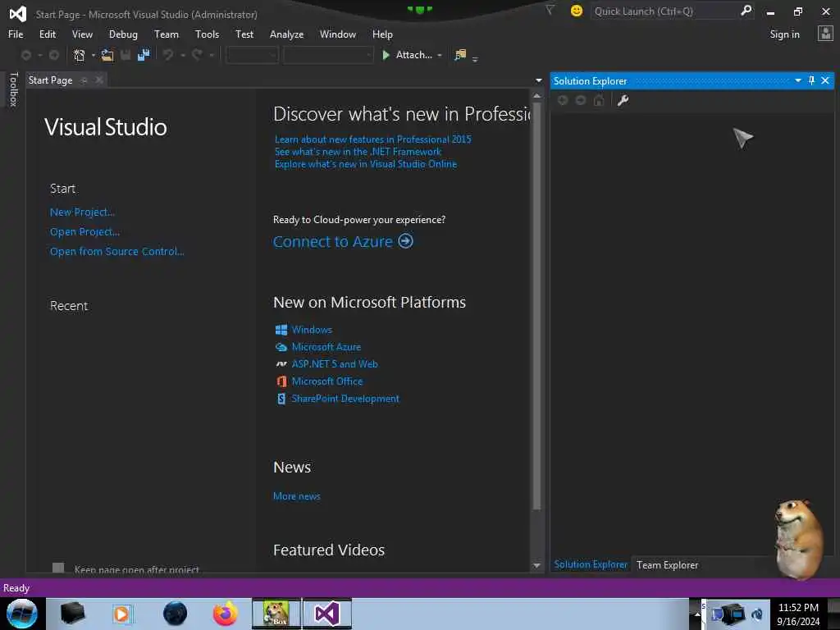The image size is (840, 630).
Task: Click the Navigate Backward toolbar arrow
Action: tap(25, 55)
